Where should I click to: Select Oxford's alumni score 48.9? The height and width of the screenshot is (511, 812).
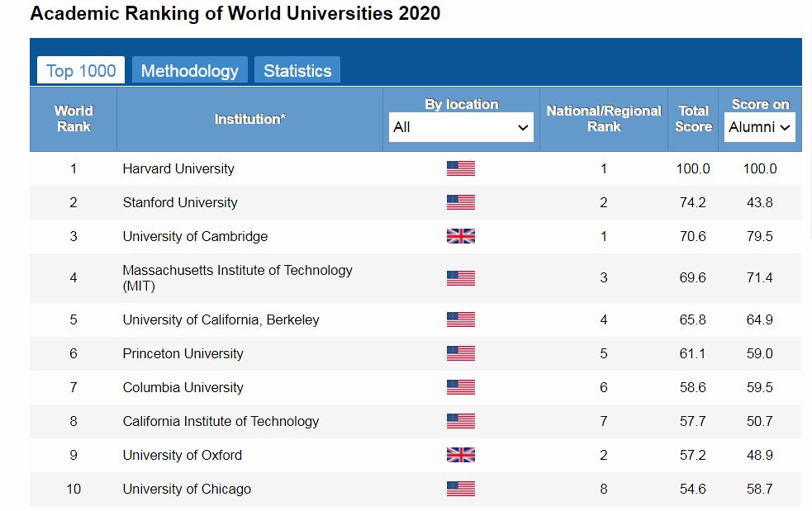[760, 455]
